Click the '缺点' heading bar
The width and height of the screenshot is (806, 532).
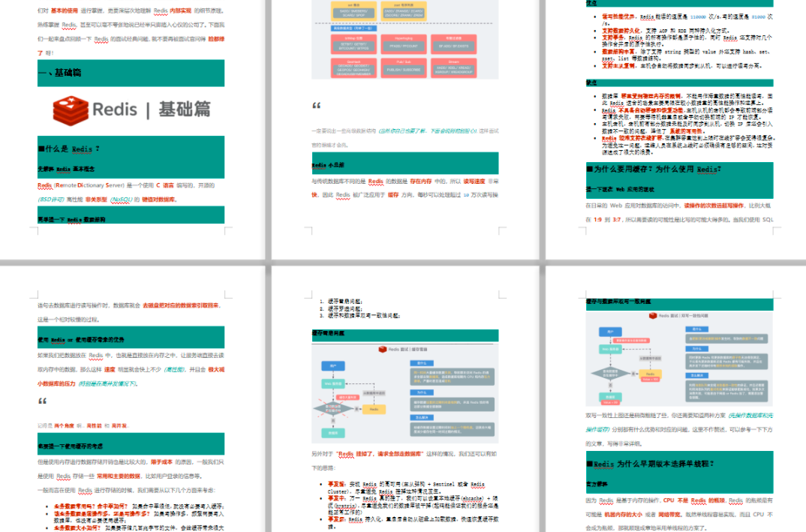[680, 83]
